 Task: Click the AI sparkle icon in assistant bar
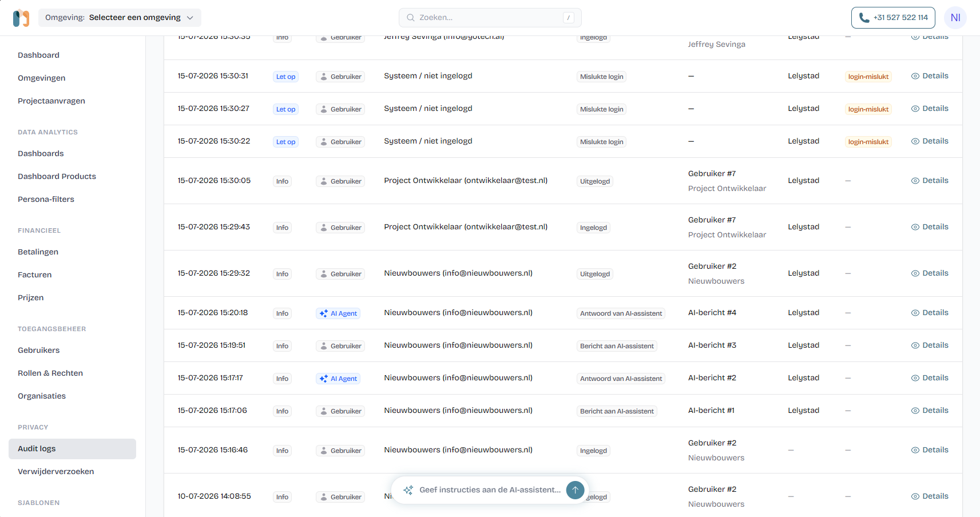(408, 490)
